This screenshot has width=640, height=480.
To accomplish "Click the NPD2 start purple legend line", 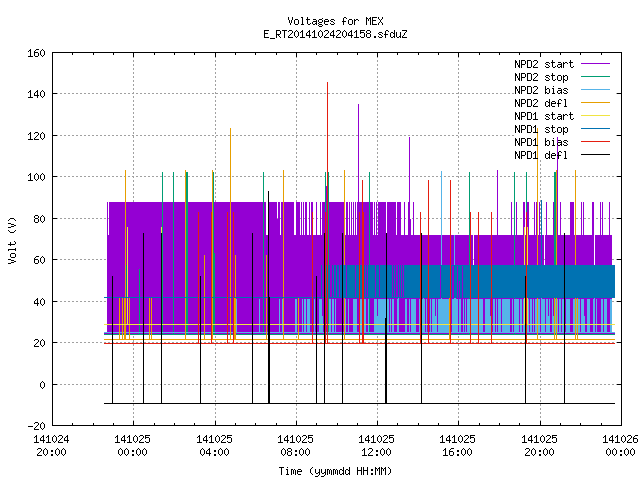I will pos(595,64).
